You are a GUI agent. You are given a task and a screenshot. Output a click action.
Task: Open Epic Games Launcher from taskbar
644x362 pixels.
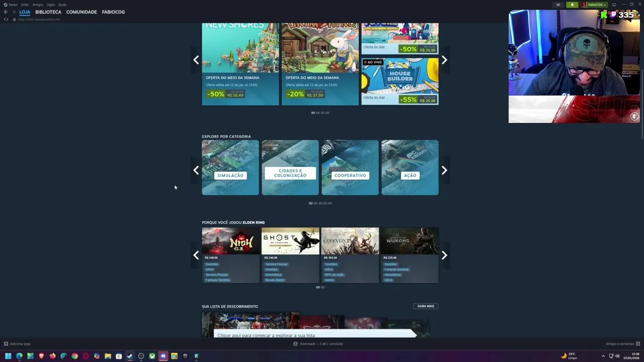pyautogui.click(x=185, y=356)
